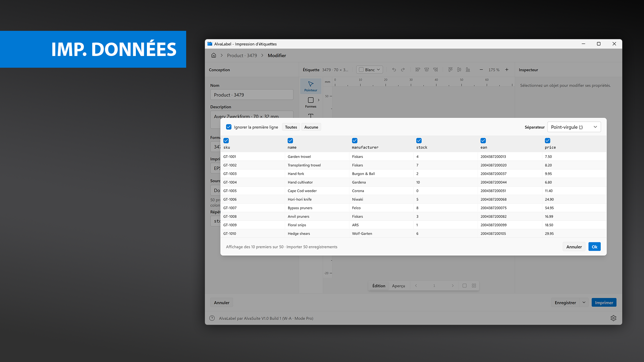This screenshot has width=644, height=362.
Task: Toggle the ean column checkbox
Action: 483,140
